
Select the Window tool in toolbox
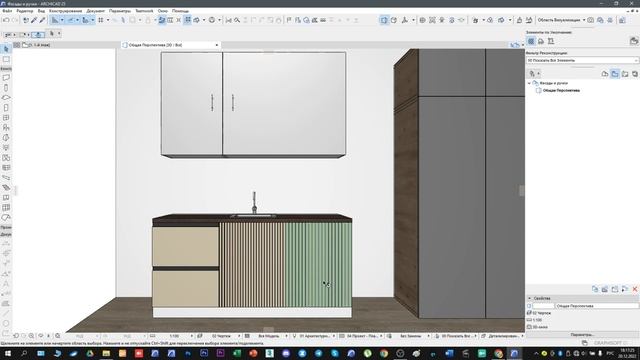click(6, 118)
